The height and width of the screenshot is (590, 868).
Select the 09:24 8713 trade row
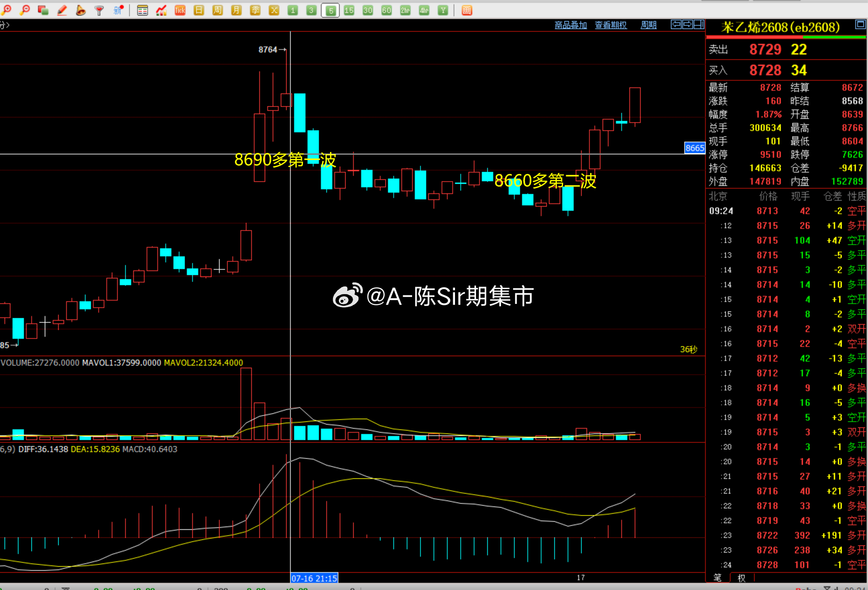pos(787,211)
